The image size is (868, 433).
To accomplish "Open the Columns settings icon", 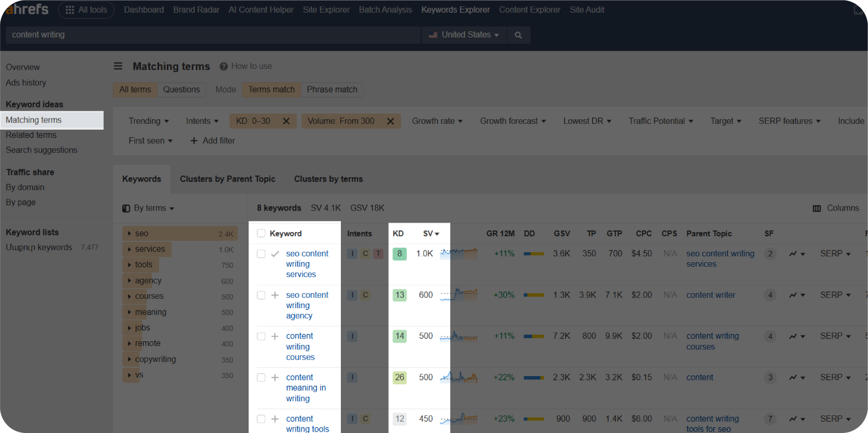I will [816, 208].
